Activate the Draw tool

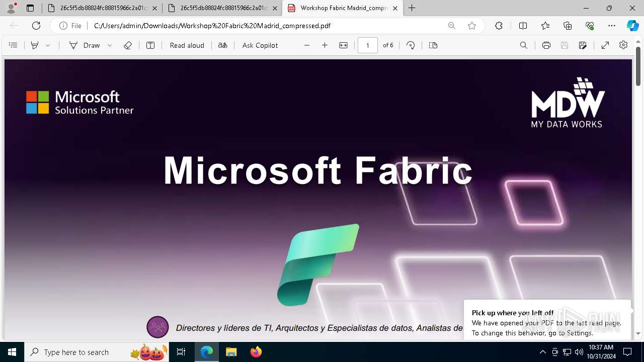click(85, 45)
